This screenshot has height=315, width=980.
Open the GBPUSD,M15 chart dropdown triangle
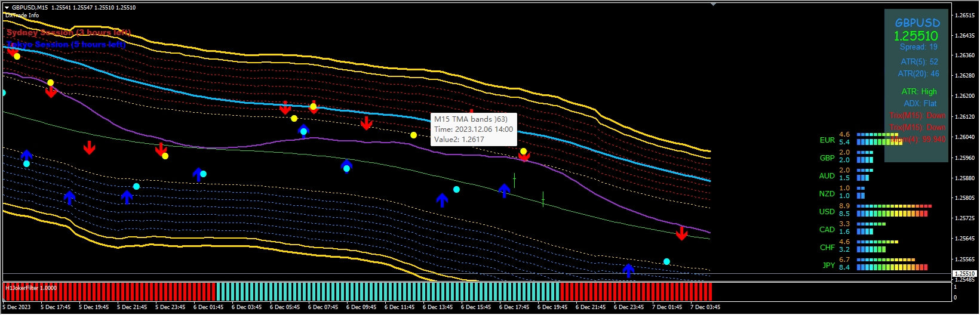coord(7,8)
